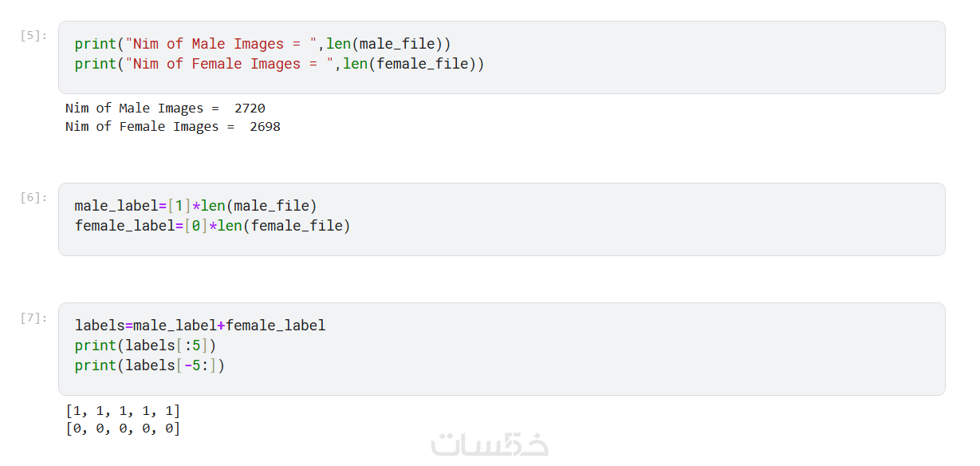Click the len(female_file) call in cell 6

tap(284, 226)
